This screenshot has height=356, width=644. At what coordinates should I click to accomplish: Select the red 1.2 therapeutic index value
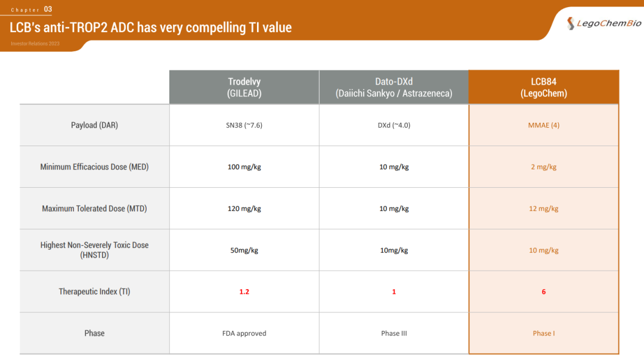(x=244, y=292)
